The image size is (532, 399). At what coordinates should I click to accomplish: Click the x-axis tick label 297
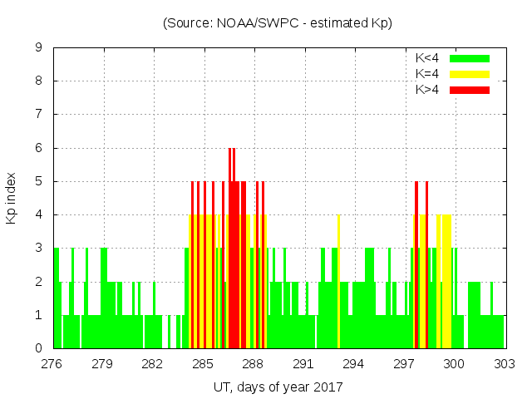click(x=403, y=364)
